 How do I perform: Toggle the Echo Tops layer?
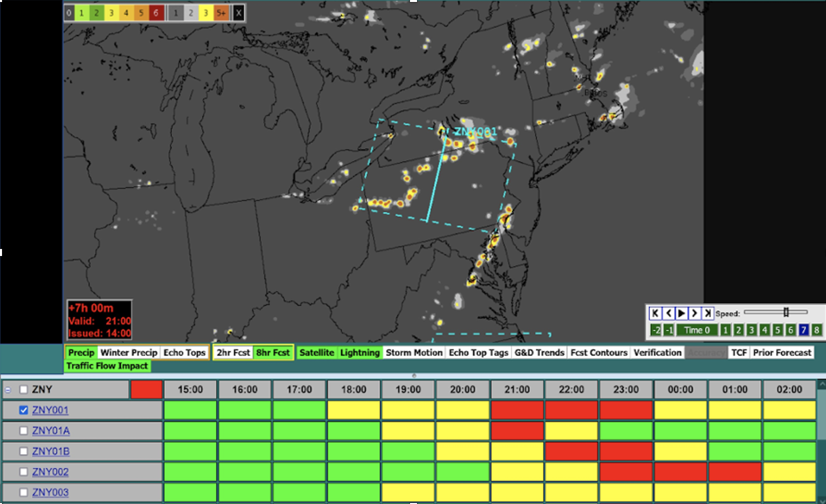(184, 352)
